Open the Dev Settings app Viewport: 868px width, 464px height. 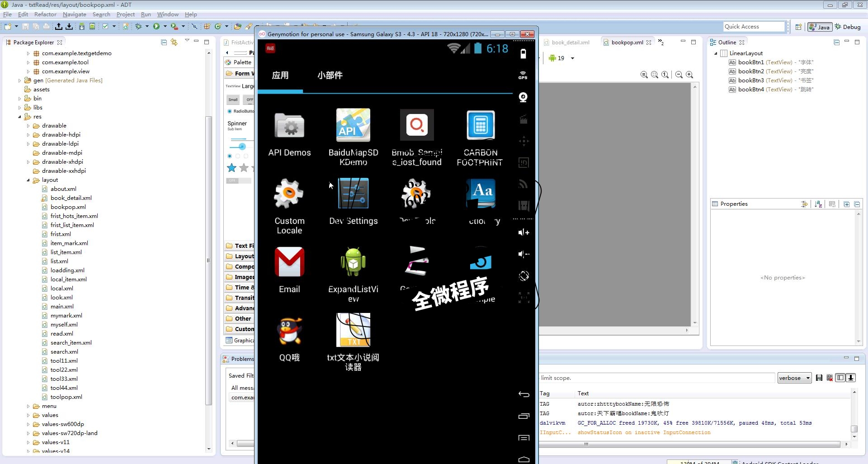click(353, 201)
